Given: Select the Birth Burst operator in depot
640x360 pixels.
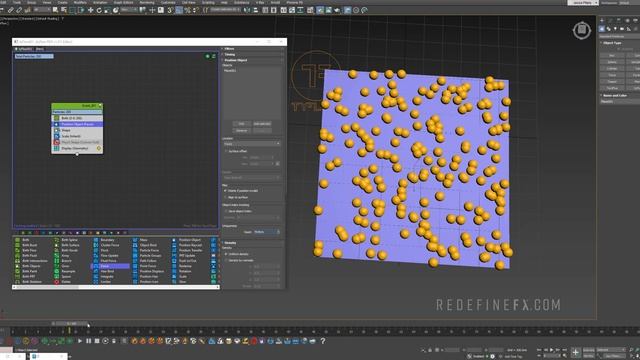Looking at the screenshot, I should (x=26, y=245).
